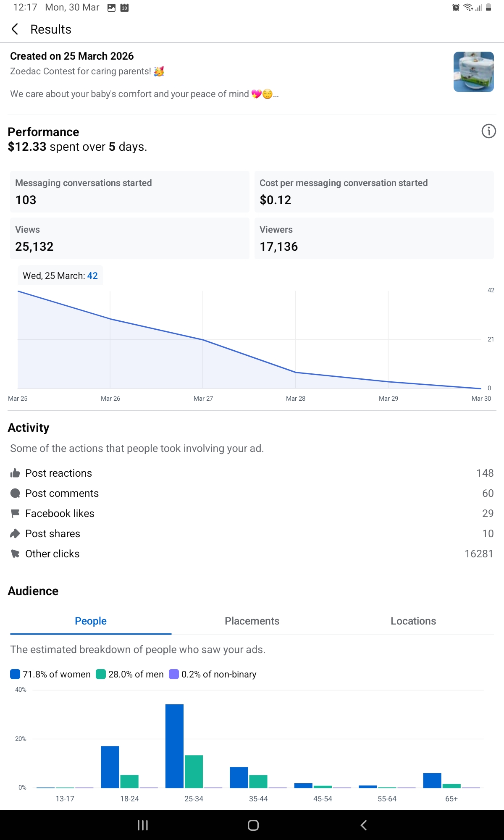Open the Performance info icon
Image resolution: width=504 pixels, height=840 pixels.
[x=488, y=131]
